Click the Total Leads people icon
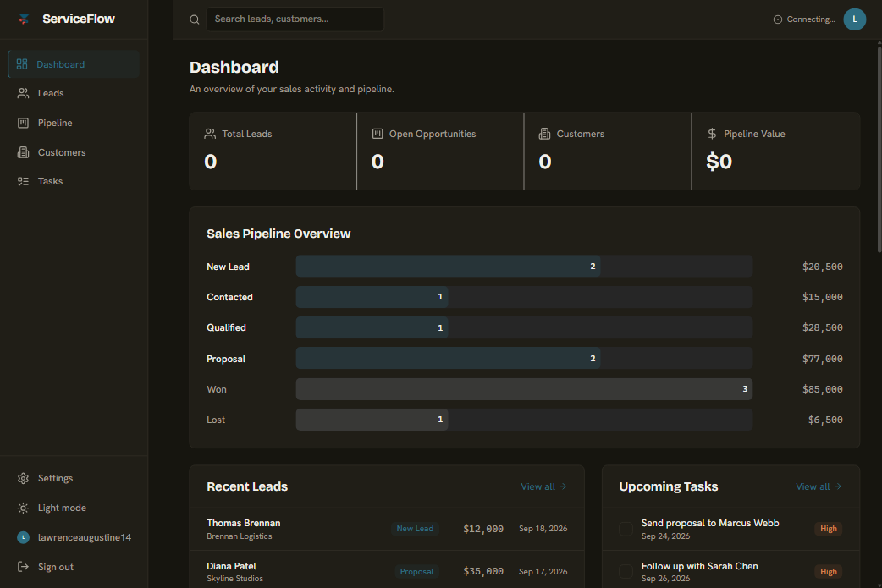Viewport: 882px width, 588px height. 210,134
